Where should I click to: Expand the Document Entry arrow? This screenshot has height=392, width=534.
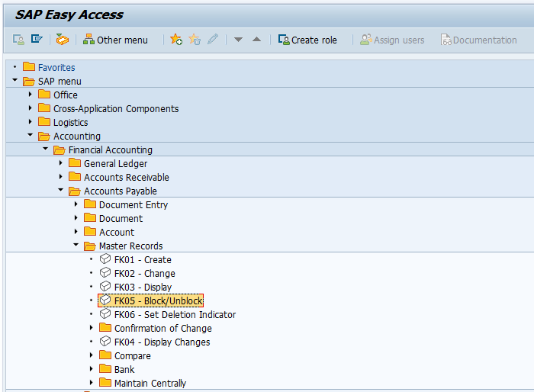pyautogui.click(x=76, y=204)
